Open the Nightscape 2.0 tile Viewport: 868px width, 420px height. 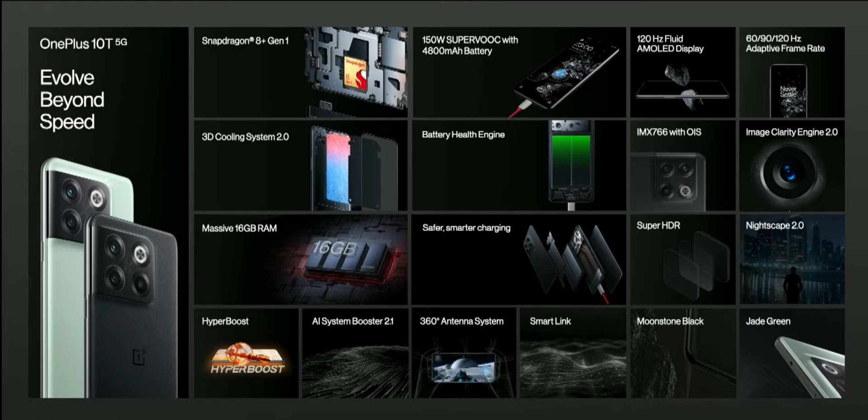pos(792,260)
